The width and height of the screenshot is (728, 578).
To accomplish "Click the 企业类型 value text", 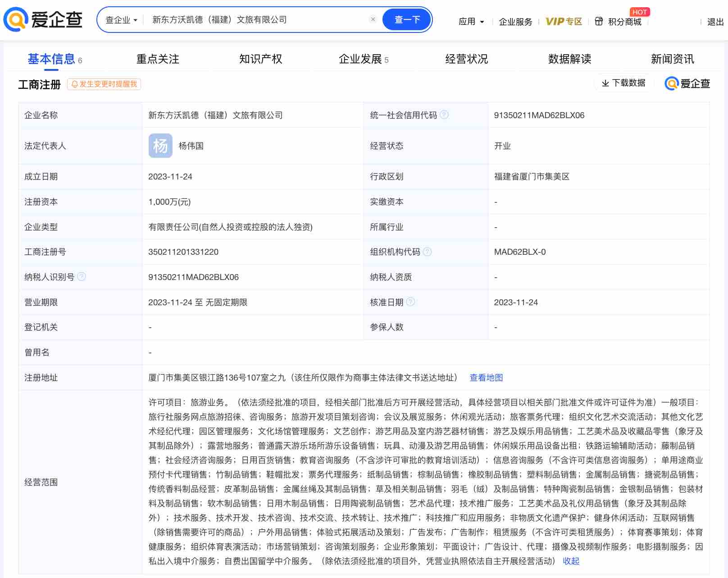I will click(x=230, y=227).
